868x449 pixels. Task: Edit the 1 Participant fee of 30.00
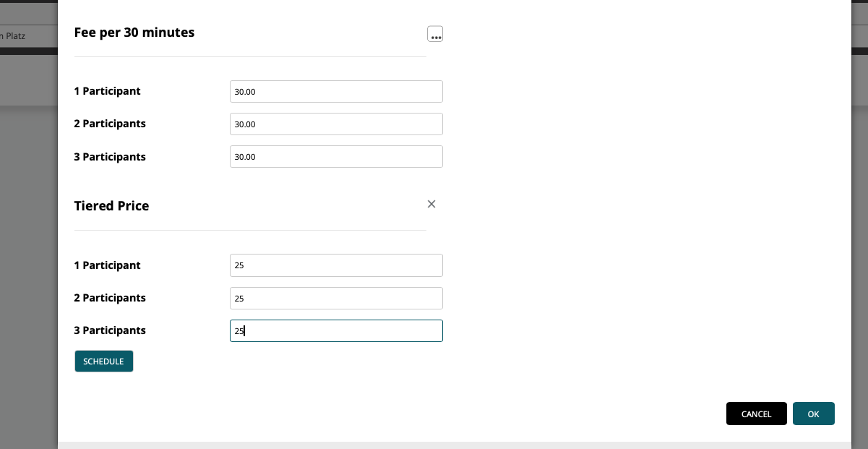(x=336, y=91)
